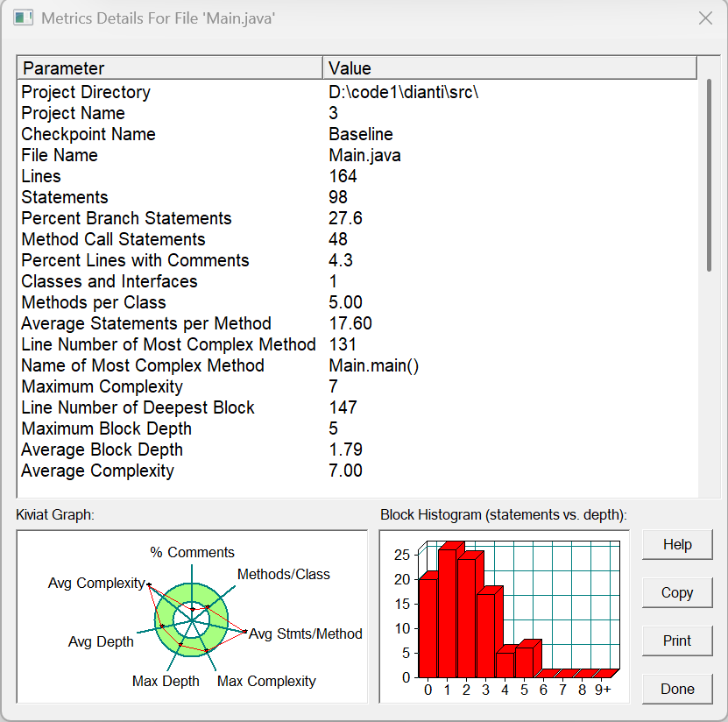
Task: Select Percent Lines with Comments row
Action: pos(357,260)
